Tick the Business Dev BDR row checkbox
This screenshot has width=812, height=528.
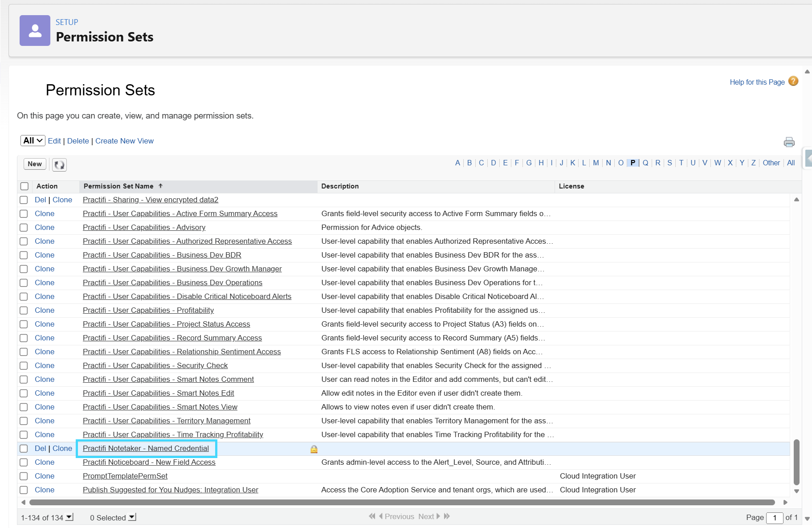pos(24,255)
